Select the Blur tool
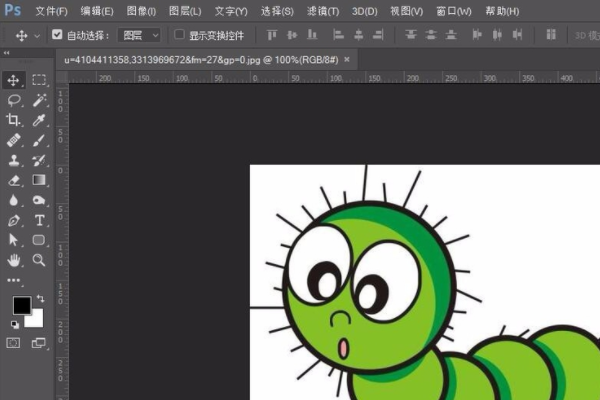The width and height of the screenshot is (600, 400). [14, 200]
